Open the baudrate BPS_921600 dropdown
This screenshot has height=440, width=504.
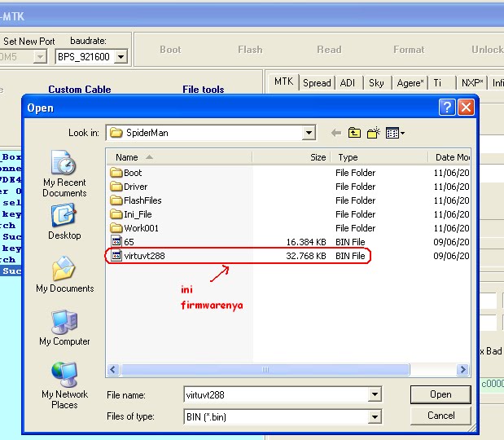click(x=121, y=57)
